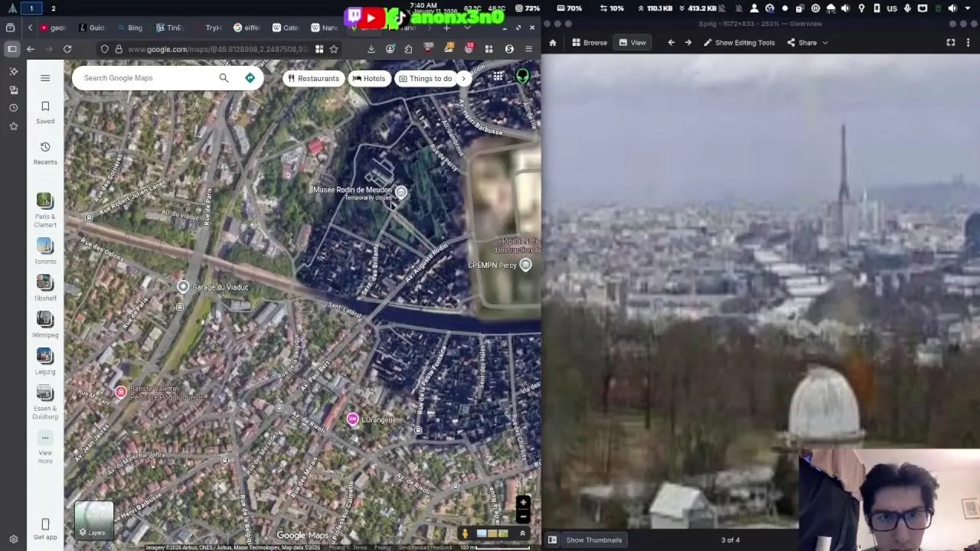Open the browser application menu
The width and height of the screenshot is (980, 551).
pyautogui.click(x=528, y=49)
